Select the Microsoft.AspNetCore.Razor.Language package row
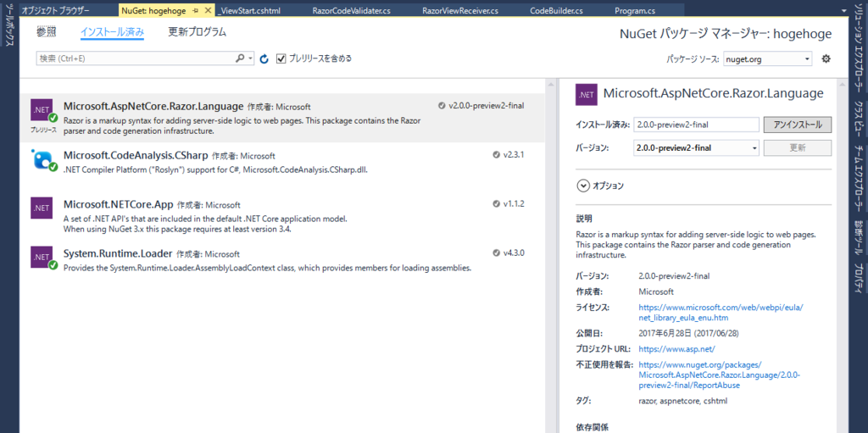 (281, 118)
